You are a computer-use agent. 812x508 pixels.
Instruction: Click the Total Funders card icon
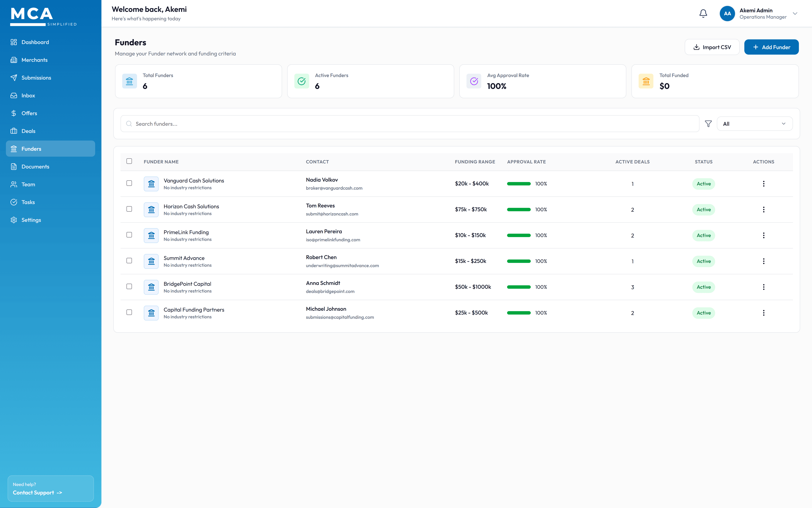coord(129,81)
